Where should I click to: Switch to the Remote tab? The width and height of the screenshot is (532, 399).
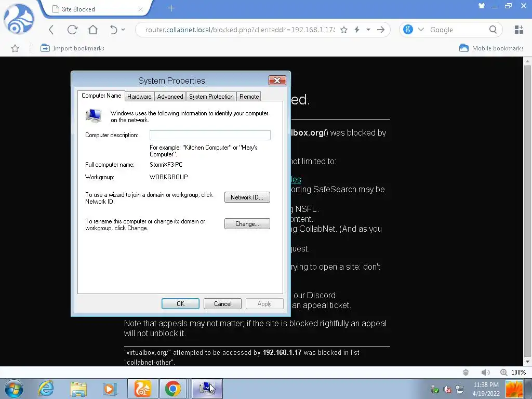click(249, 97)
